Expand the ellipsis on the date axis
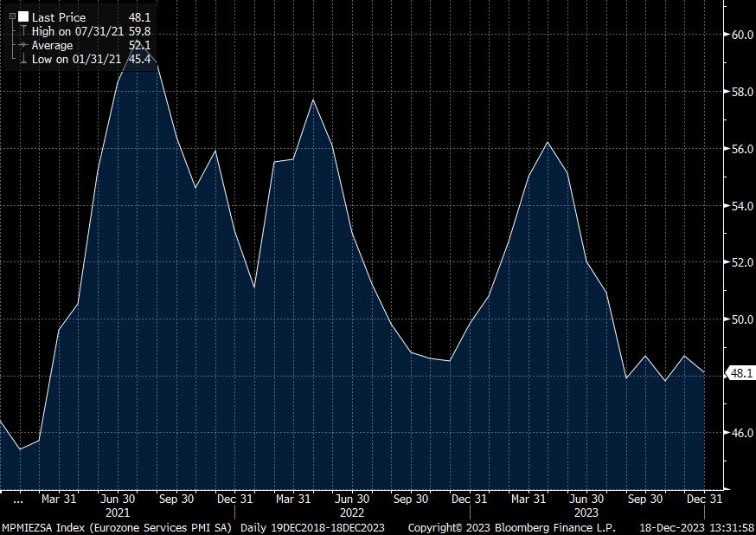 tap(17, 500)
